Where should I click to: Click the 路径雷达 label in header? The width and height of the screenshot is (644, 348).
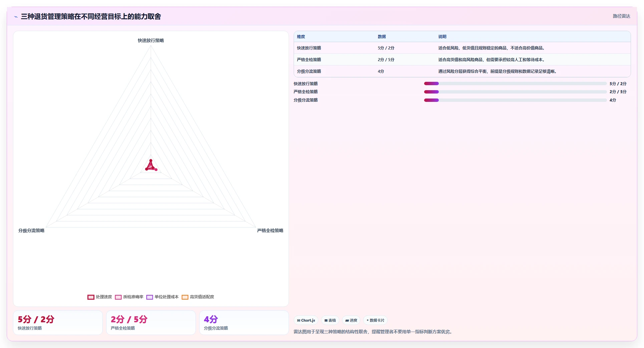(x=621, y=16)
